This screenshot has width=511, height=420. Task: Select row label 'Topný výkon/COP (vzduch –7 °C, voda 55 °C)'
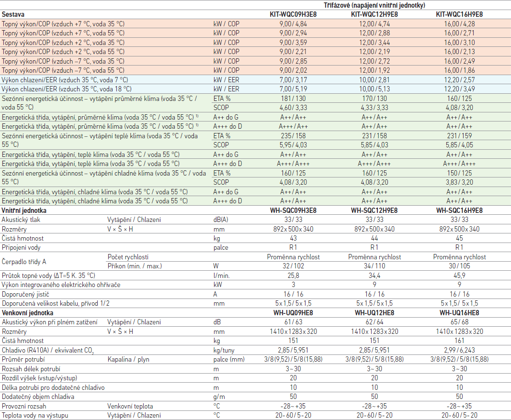(x=63, y=70)
